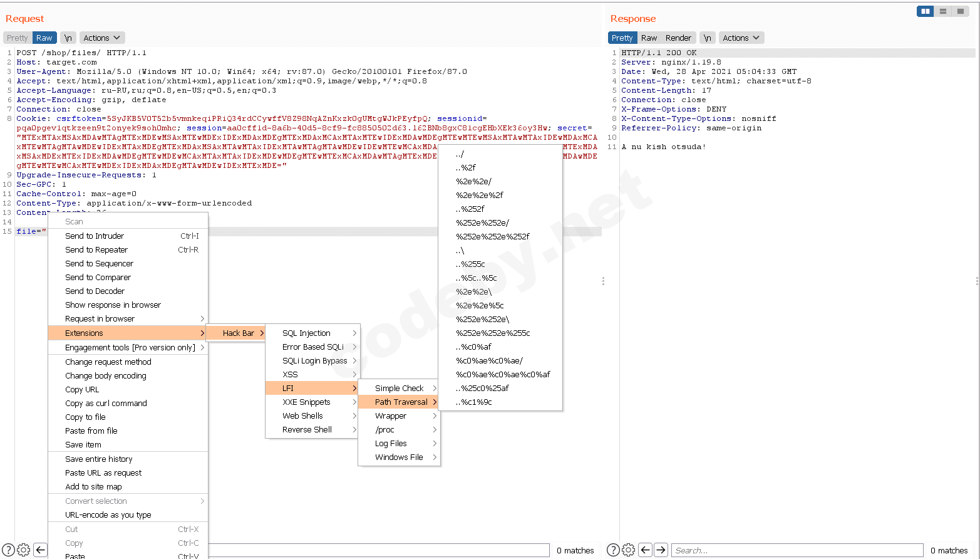Open search settings gear in Response panel
Image resolution: width=980 pixels, height=559 pixels.
coord(629,550)
